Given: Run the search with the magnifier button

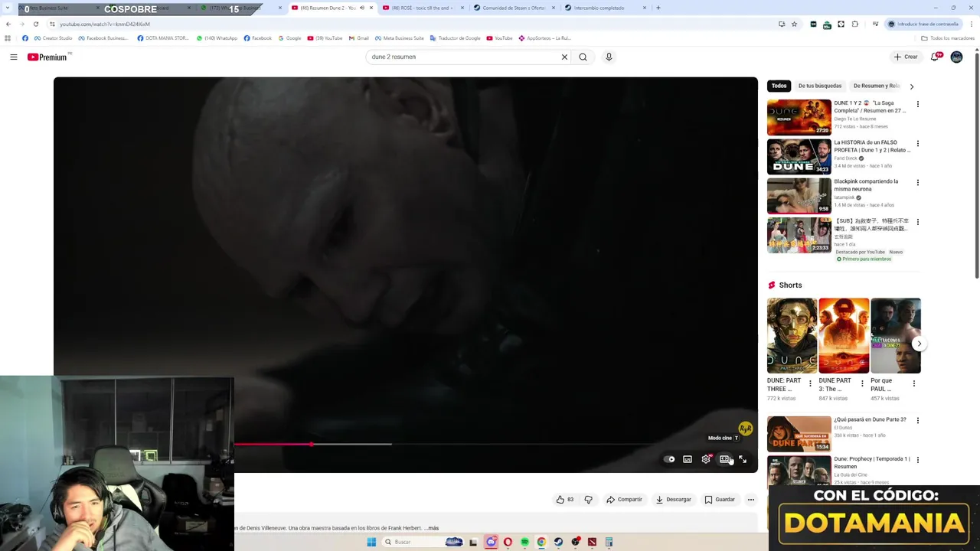Looking at the screenshot, I should pyautogui.click(x=583, y=57).
